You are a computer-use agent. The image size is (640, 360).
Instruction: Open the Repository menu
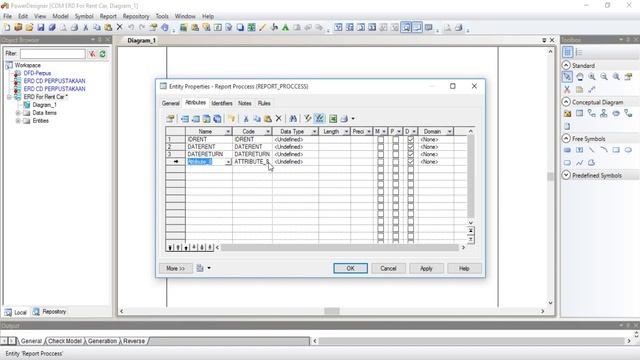pyautogui.click(x=136, y=16)
